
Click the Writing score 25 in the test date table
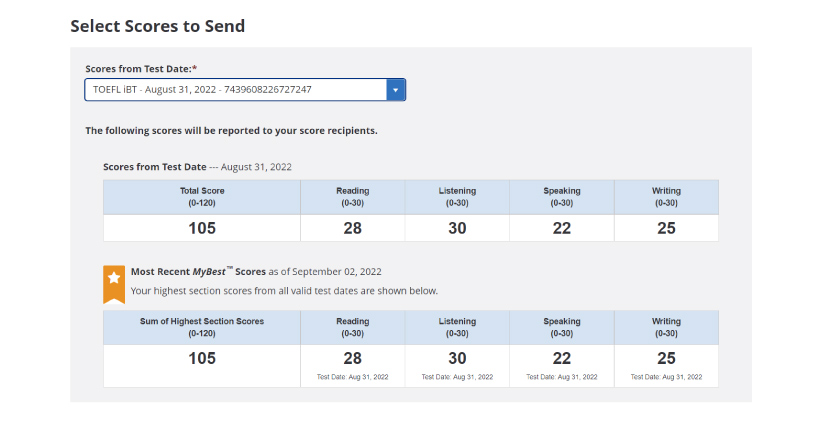666,228
